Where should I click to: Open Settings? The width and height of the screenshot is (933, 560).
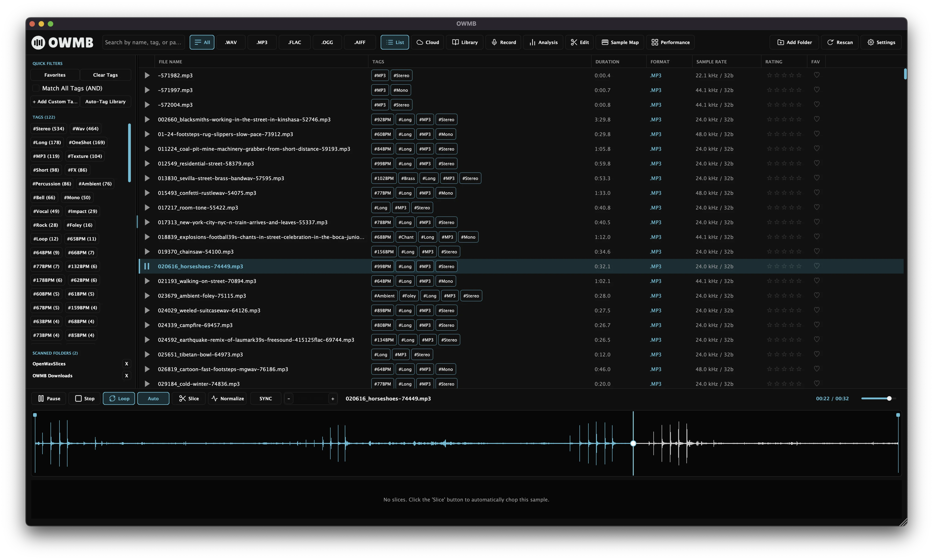click(881, 42)
